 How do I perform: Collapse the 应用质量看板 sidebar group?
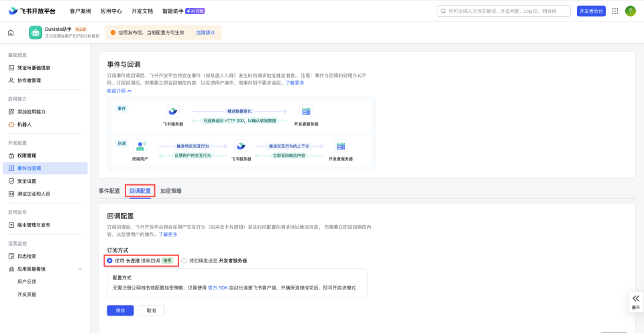[80, 269]
